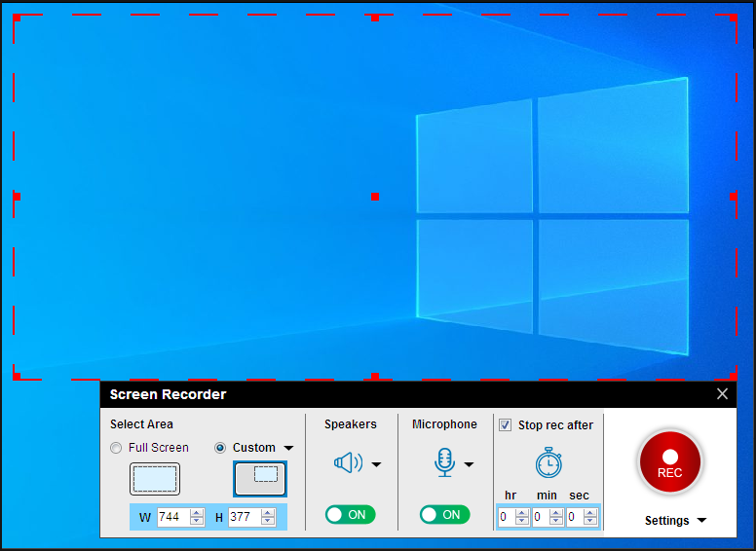Open the Settings menu
The image size is (756, 551).
click(x=674, y=521)
